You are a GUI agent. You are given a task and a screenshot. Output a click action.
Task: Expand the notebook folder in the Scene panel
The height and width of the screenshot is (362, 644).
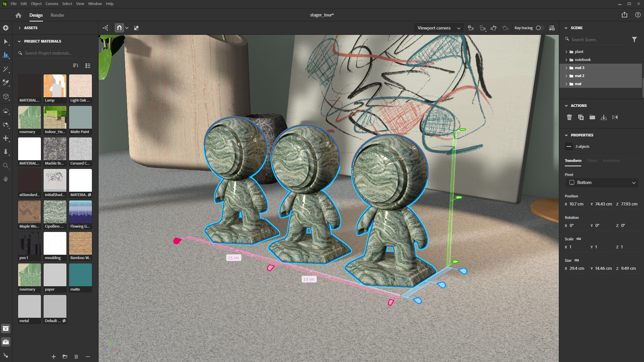point(566,59)
